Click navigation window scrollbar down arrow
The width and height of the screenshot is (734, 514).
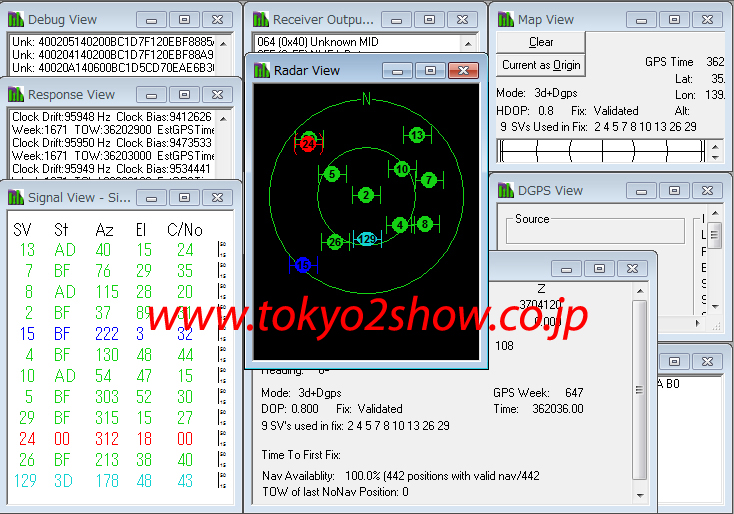(x=640, y=495)
